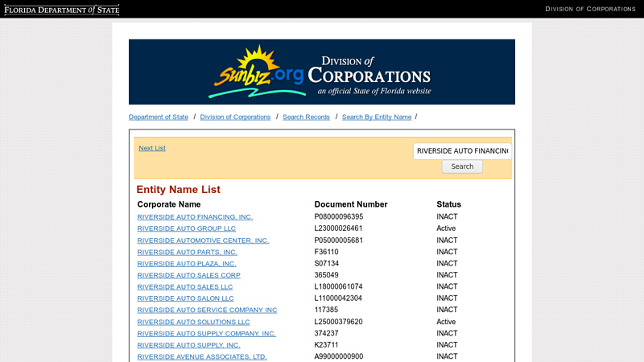Image resolution: width=644 pixels, height=362 pixels.
Task: Open RIVERSIDE AUTO SALON LLC record
Action: (186, 298)
